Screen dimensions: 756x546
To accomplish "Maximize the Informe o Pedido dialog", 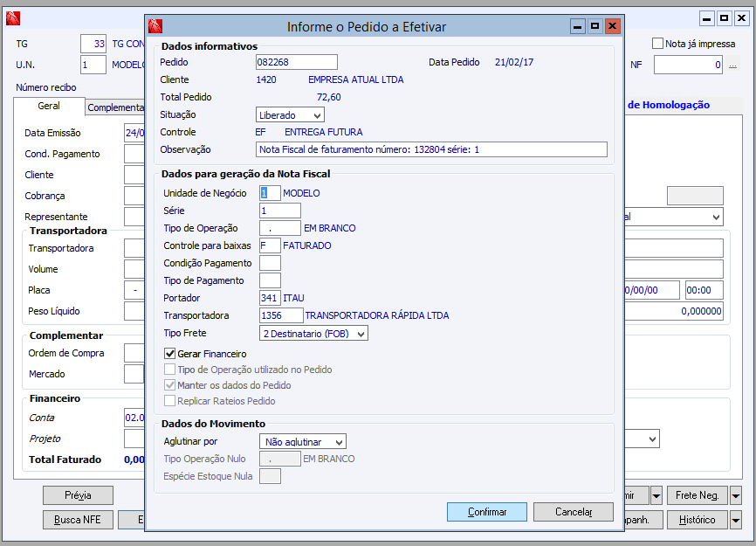I will pos(594,26).
